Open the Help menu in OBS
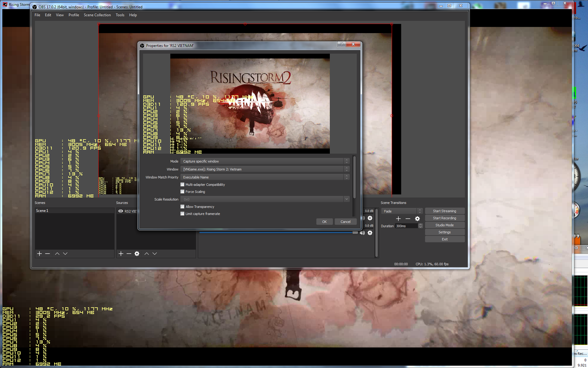Image resolution: width=588 pixels, height=368 pixels. 133,15
